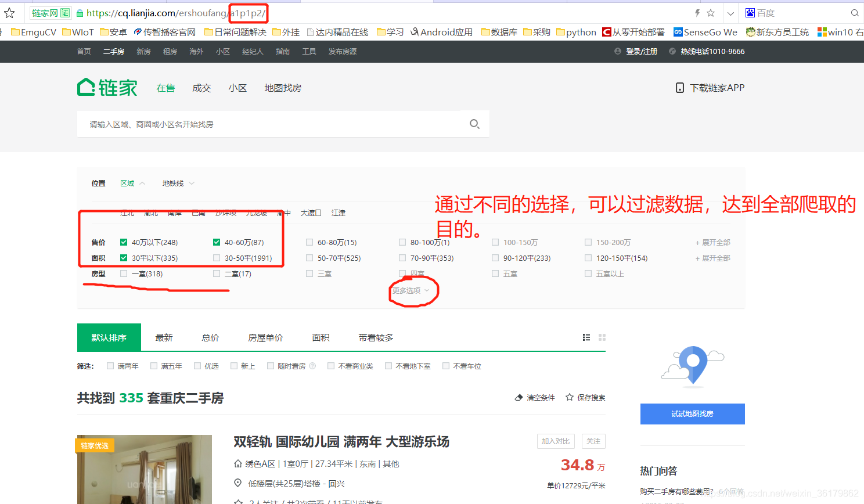Click the 加入对比 button

[x=556, y=441]
